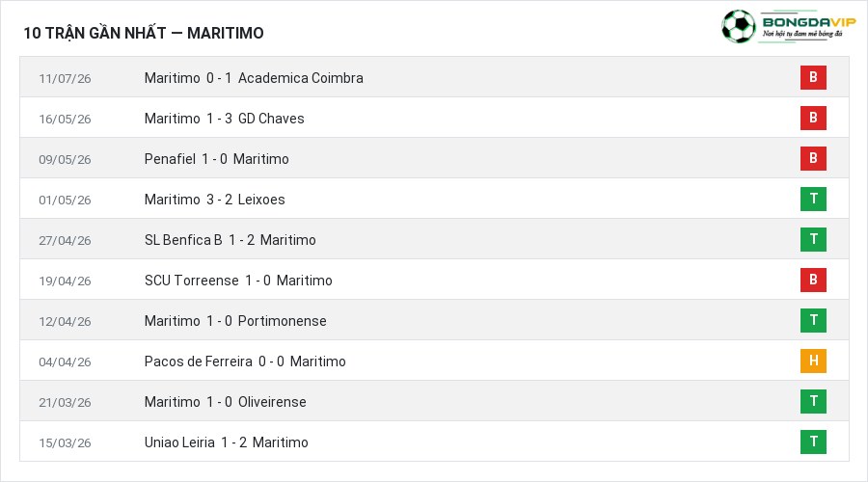Click the 10 trận gần nhất Maritimo heading

point(144,33)
